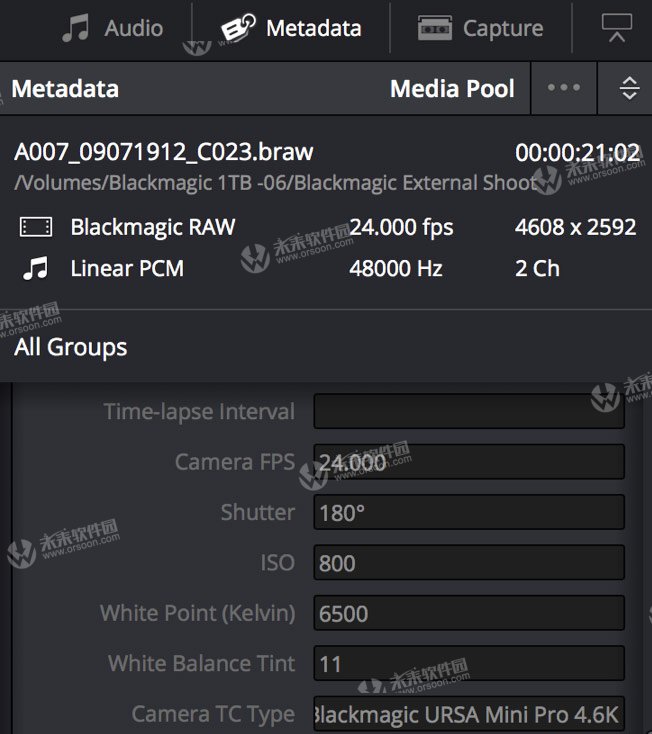Viewport: 652px width, 734px height.
Task: Open the Capture panel tab
Action: point(481,28)
